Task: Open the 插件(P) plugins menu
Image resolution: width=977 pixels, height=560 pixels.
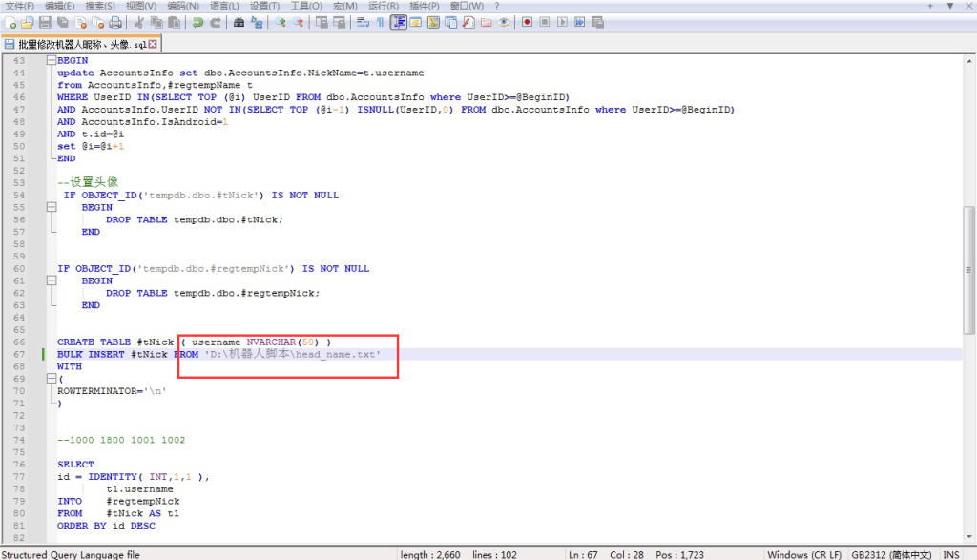Action: [x=425, y=6]
